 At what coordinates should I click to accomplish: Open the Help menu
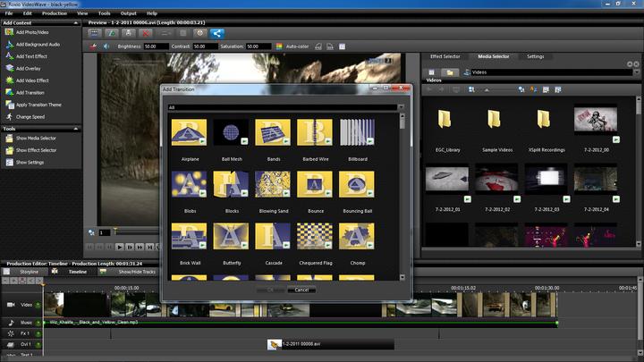coord(151,13)
